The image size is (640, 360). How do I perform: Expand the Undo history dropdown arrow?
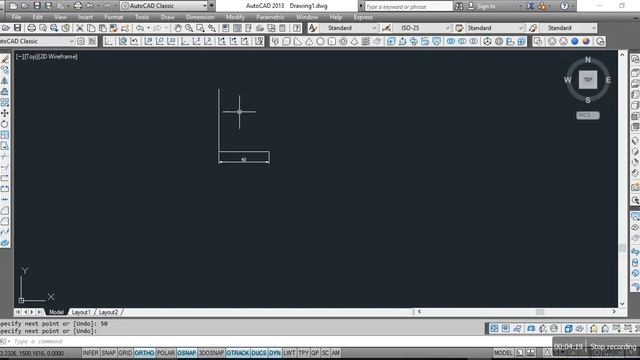coord(149,28)
